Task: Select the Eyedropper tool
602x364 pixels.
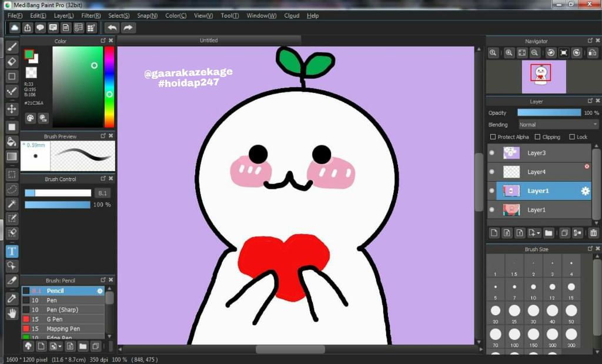Action: 12,298
